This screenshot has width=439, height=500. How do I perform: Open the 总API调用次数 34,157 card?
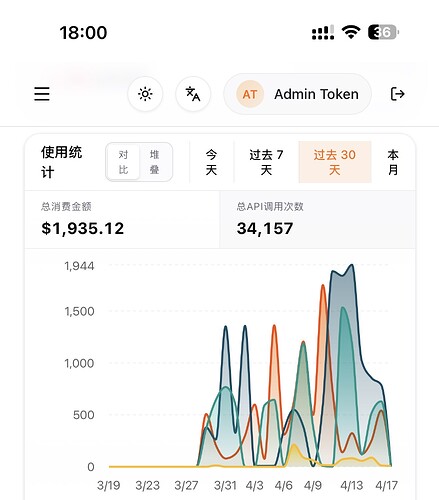(x=317, y=219)
